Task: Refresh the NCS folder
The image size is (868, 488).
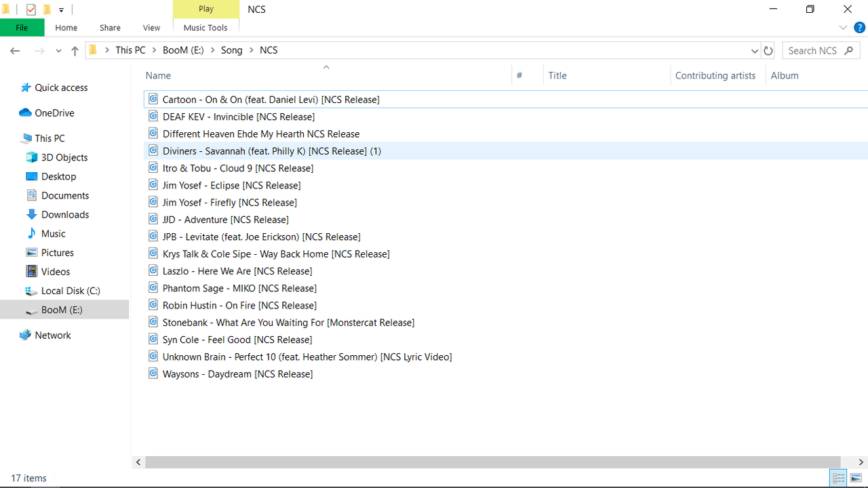Action: click(x=768, y=51)
